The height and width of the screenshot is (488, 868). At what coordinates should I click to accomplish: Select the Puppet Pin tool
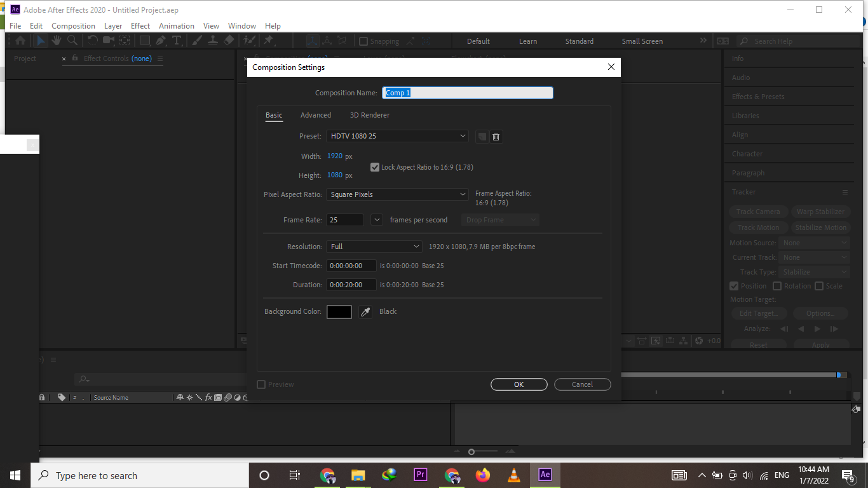268,41
